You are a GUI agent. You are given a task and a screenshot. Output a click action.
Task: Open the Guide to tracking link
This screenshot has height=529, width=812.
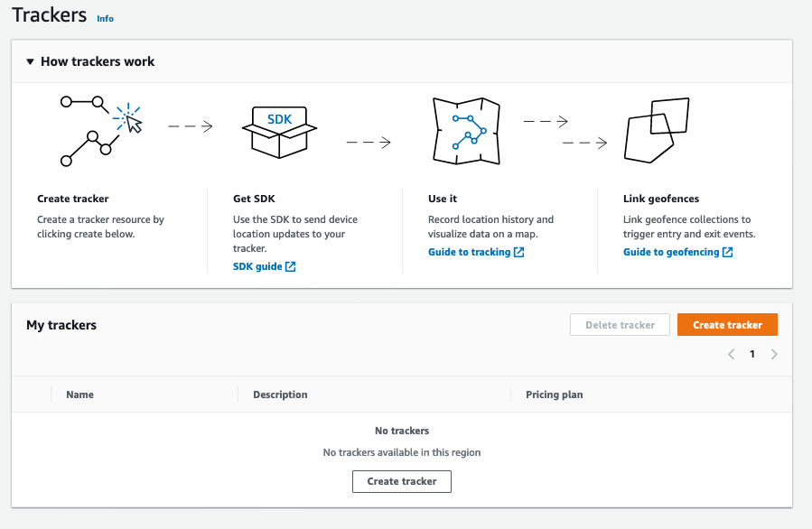(468, 252)
